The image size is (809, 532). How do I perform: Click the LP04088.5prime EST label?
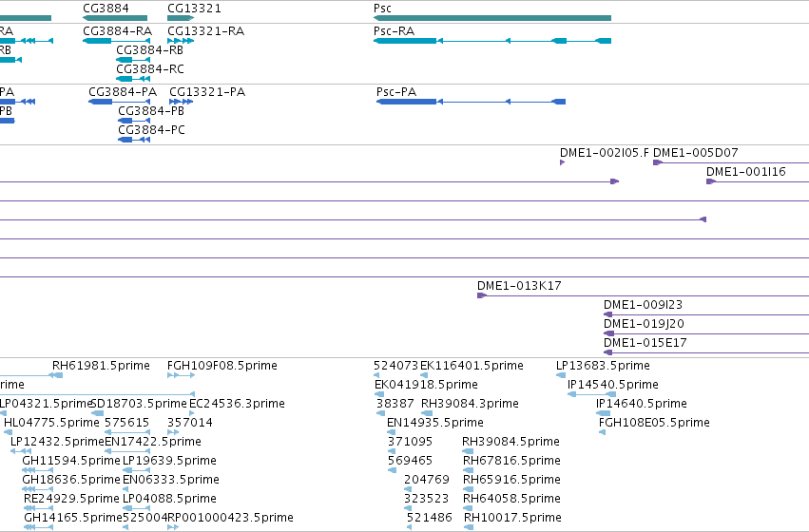click(169, 499)
